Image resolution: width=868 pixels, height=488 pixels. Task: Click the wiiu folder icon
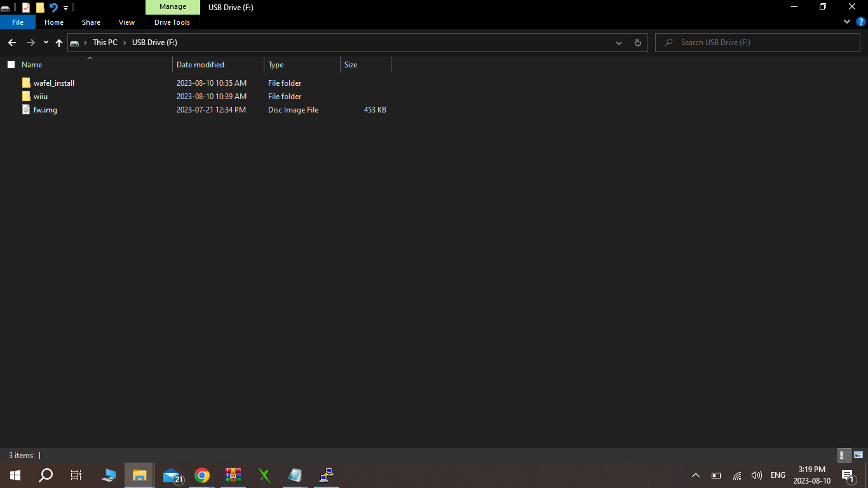point(26,97)
